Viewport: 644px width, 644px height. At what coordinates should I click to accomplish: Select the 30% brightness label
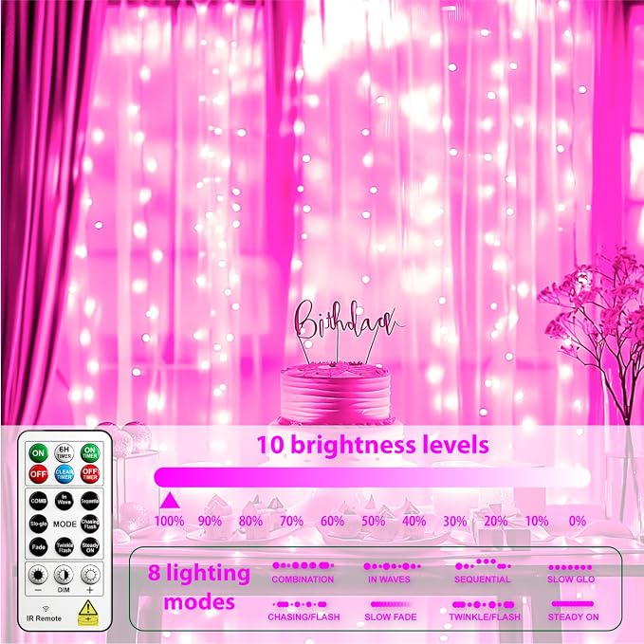454,521
